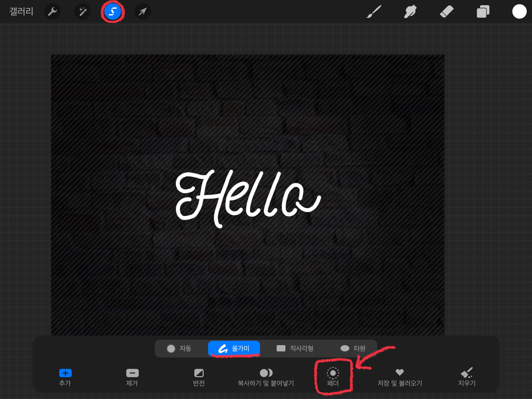Choose the 올가미 freehand selection mode
This screenshot has height=399, width=532.
(x=234, y=348)
